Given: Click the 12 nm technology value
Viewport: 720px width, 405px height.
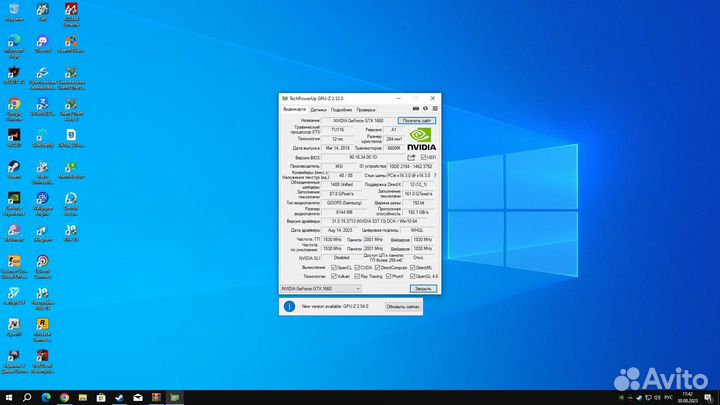Looking at the screenshot, I should (x=338, y=139).
